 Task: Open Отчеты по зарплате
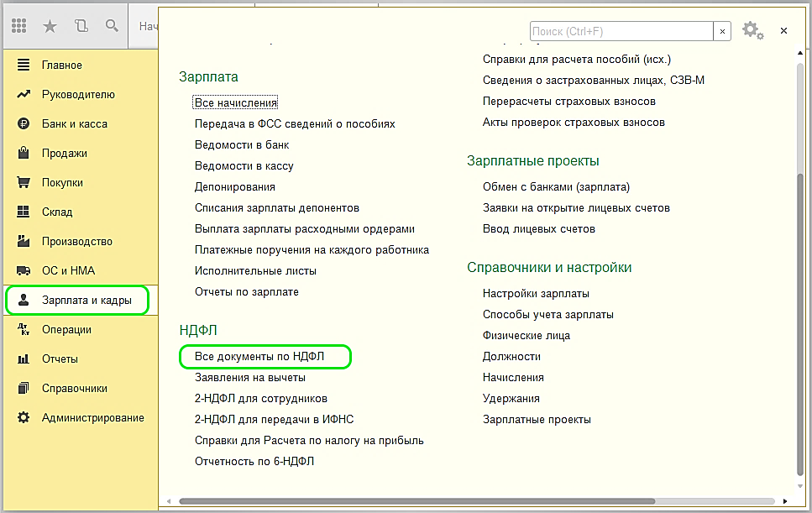pyautogui.click(x=247, y=291)
